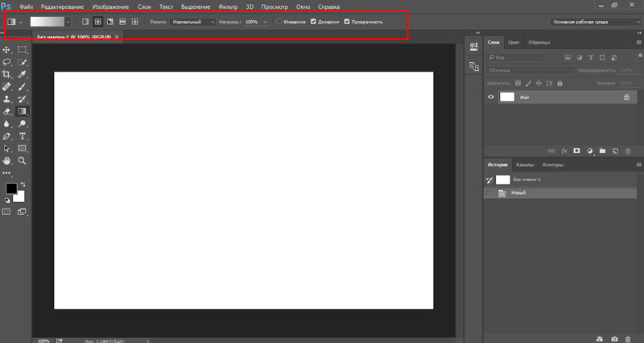Click the white background color swatch
The image size is (644, 343).
tap(20, 197)
